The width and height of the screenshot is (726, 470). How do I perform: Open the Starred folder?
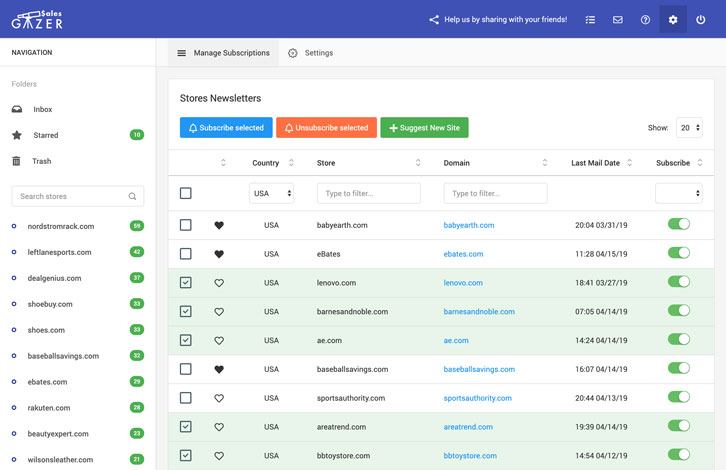(45, 135)
